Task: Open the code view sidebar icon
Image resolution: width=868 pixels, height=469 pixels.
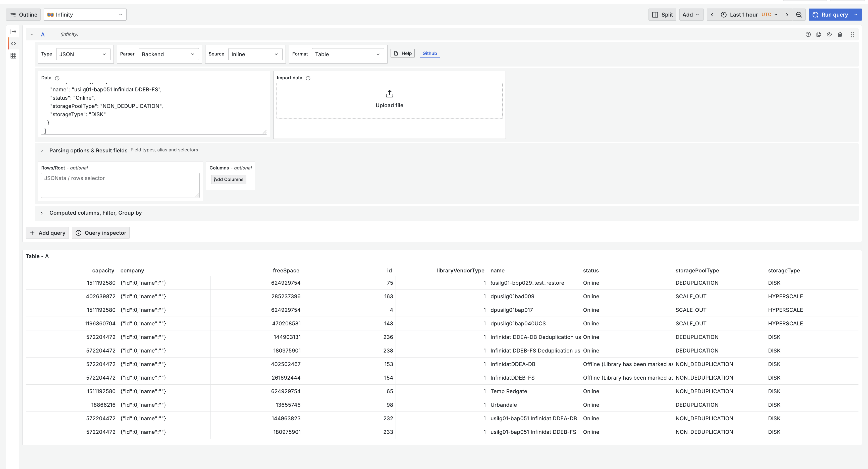Action: point(14,43)
